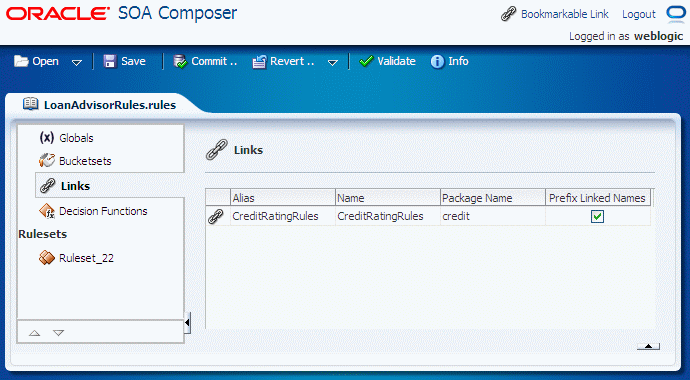
Task: Click the collapse arrow below the table
Action: pyautogui.click(x=648, y=347)
